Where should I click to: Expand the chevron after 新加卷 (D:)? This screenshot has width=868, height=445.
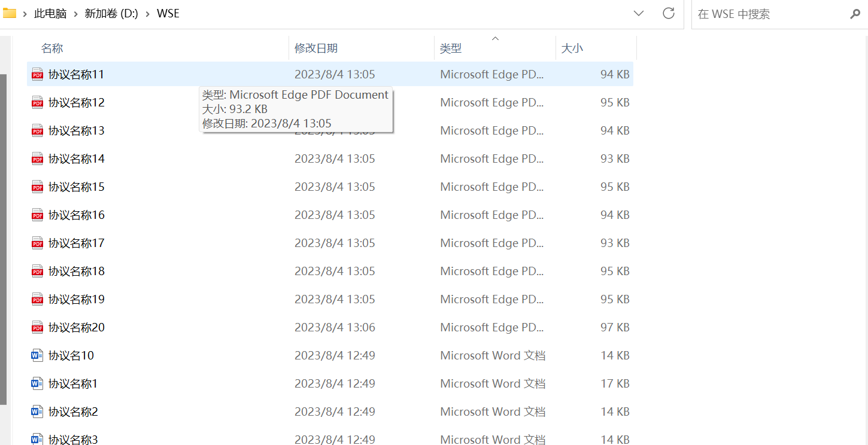pyautogui.click(x=148, y=14)
